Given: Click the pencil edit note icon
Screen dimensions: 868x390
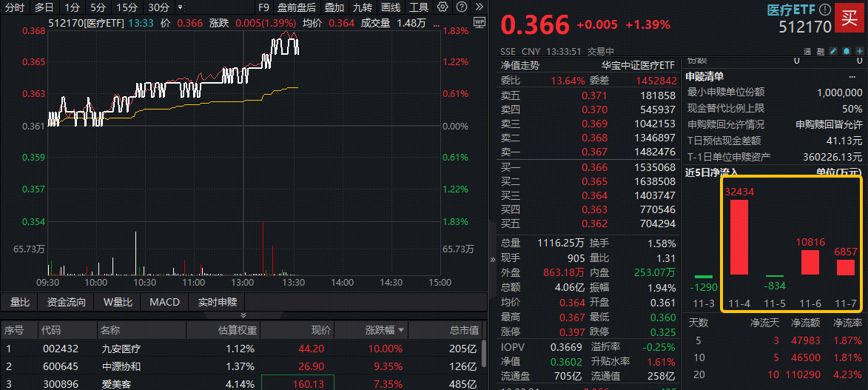Looking at the screenshot, I should click(833, 52).
